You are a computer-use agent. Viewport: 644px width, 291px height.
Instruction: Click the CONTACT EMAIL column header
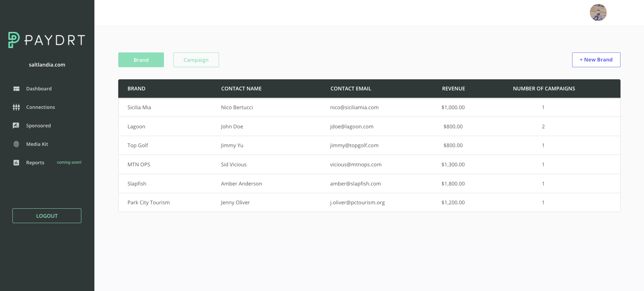coord(351,89)
